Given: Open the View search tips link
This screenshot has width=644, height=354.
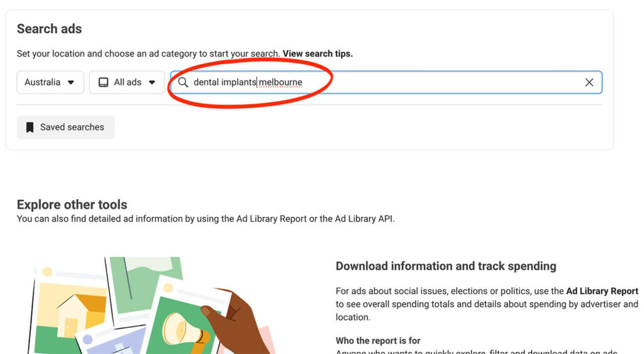Looking at the screenshot, I should pyautogui.click(x=318, y=54).
